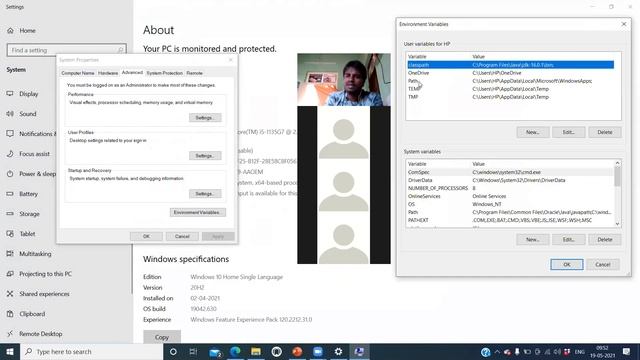Click the video participant thumbnail with webcam
Viewport: 640px width, 360px height.
[x=344, y=80]
